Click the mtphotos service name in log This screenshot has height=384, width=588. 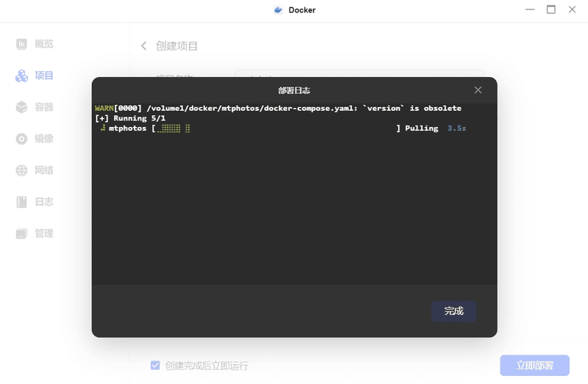[127, 128]
